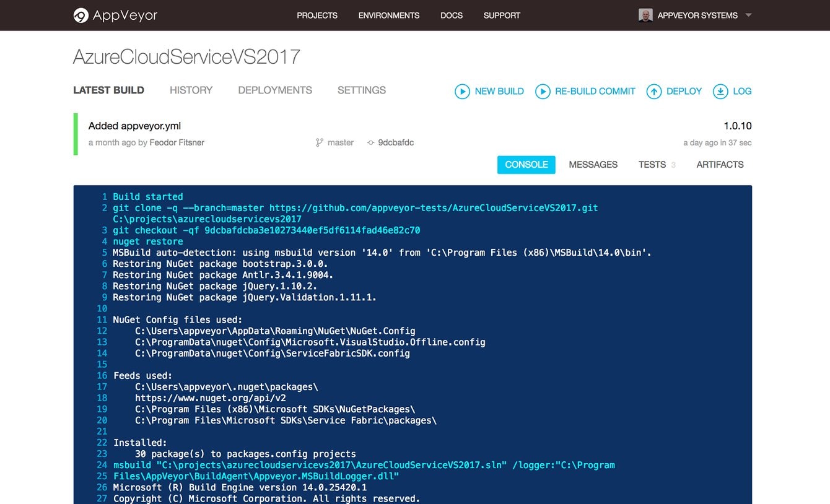Screen dimensions: 830x504
Task: Switch to the SETTINGS tab
Action: (x=362, y=90)
